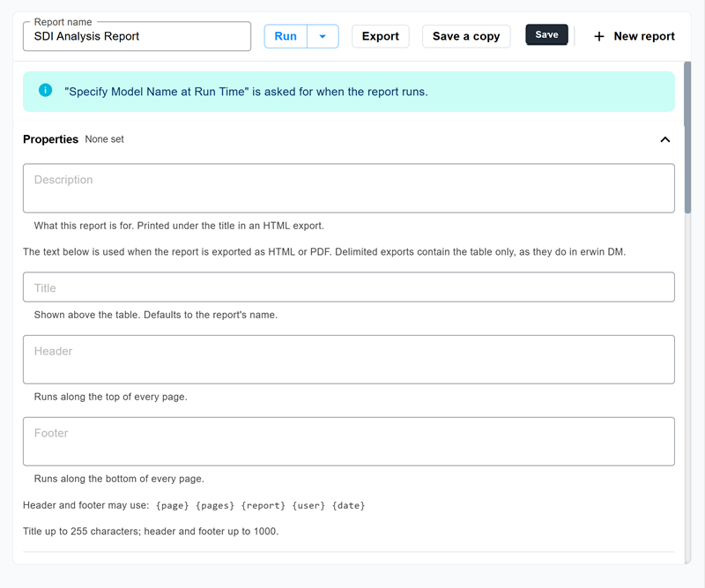Click 'Runs along the bottom of every page.'
705x588 pixels.
[119, 479]
